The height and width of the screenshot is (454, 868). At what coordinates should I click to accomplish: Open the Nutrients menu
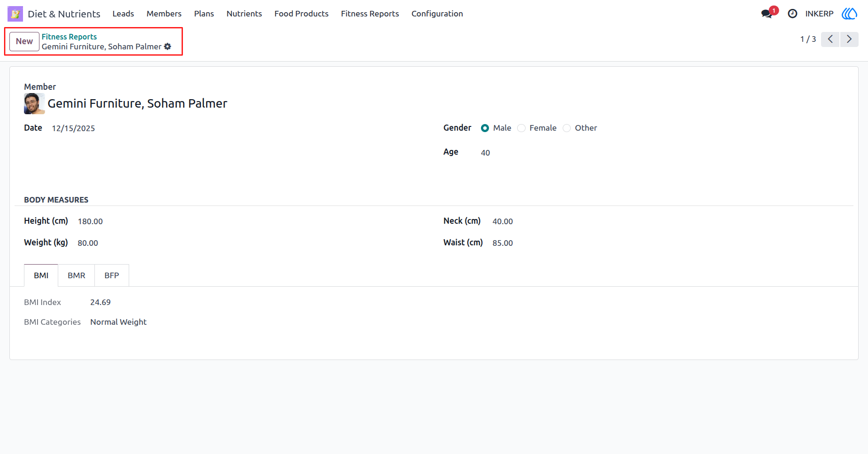click(244, 14)
